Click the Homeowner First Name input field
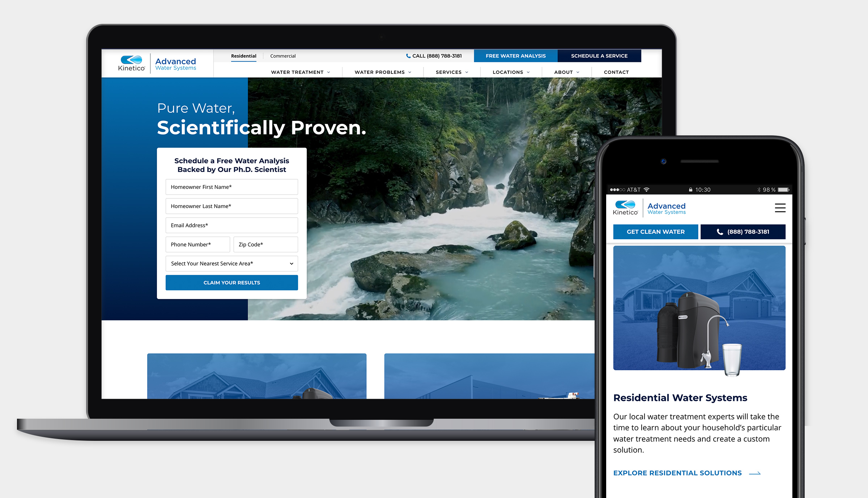 pyautogui.click(x=231, y=187)
